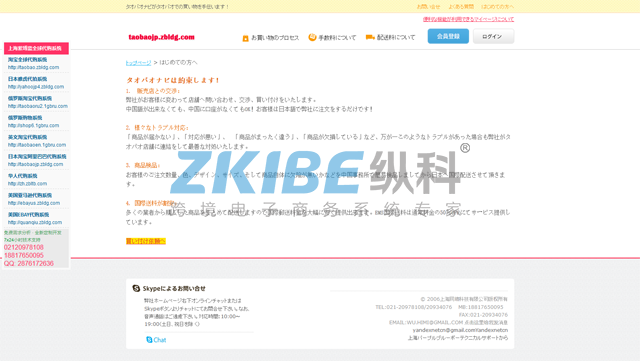Open sidebar link http://taobao.zbldg.com

click(x=33, y=67)
